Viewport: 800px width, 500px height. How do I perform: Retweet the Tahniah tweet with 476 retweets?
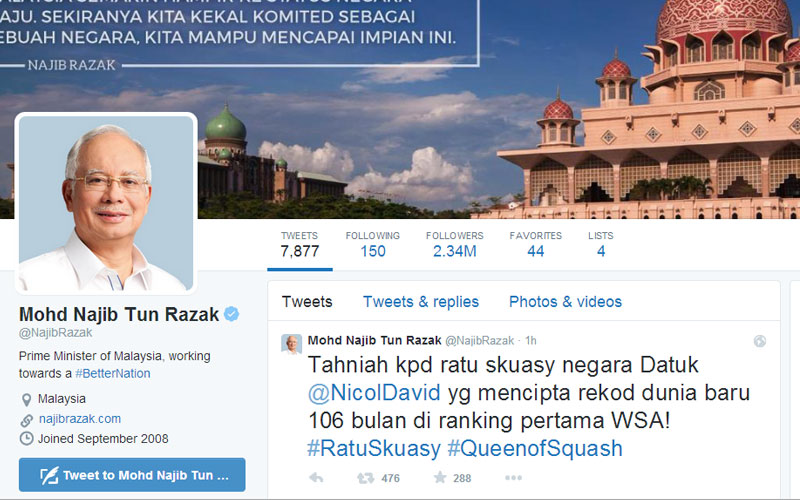[365, 478]
